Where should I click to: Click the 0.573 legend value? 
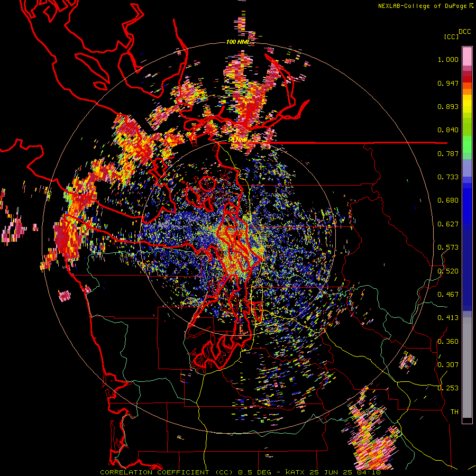(448, 248)
